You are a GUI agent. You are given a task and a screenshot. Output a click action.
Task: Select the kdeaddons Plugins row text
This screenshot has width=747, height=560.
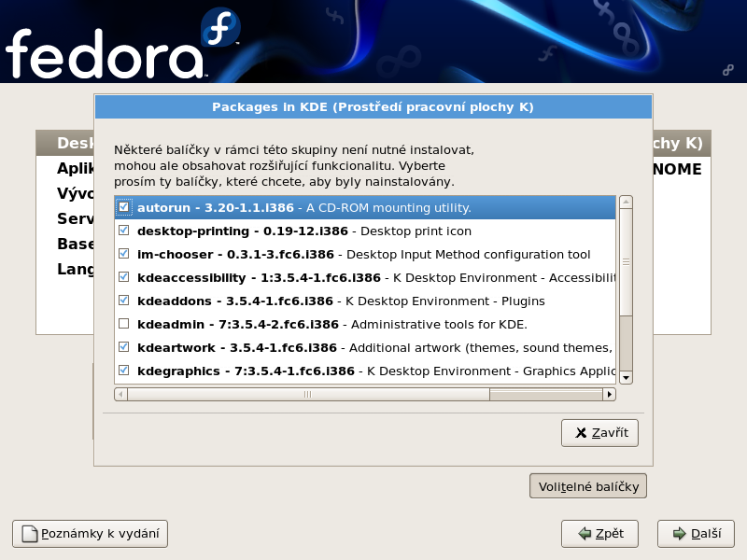click(341, 301)
